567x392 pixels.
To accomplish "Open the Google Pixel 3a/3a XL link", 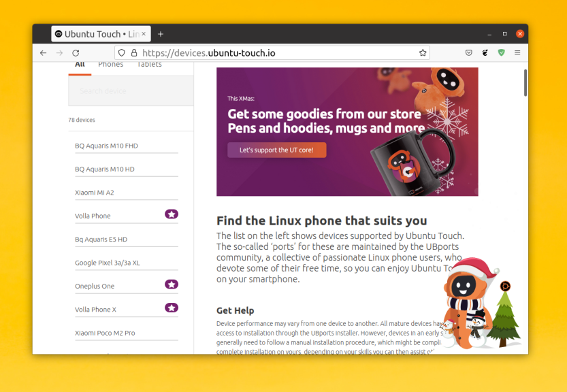I will pos(108,263).
